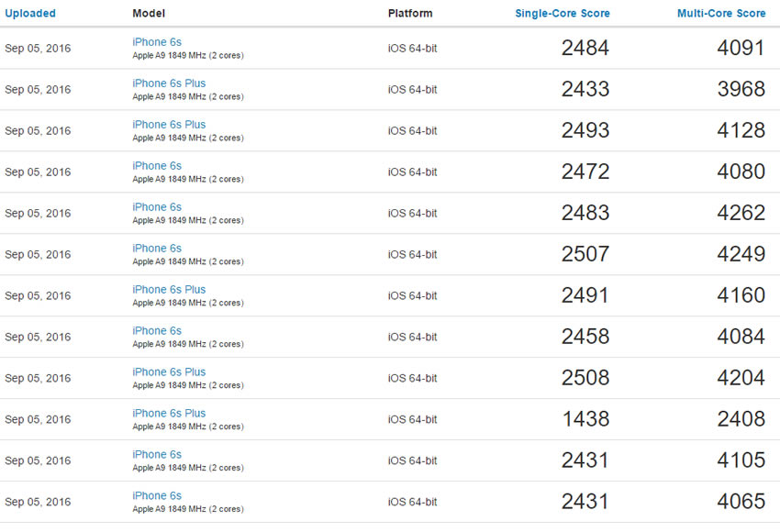Viewport: 780px width, 532px height.
Task: Open the first iPhone 6s Plus result
Action: [168, 83]
